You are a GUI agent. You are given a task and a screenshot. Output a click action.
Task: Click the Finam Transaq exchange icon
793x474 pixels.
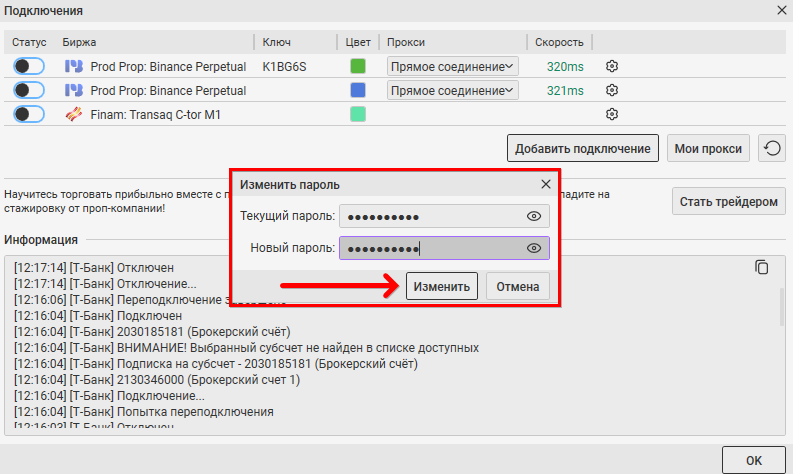[73, 114]
